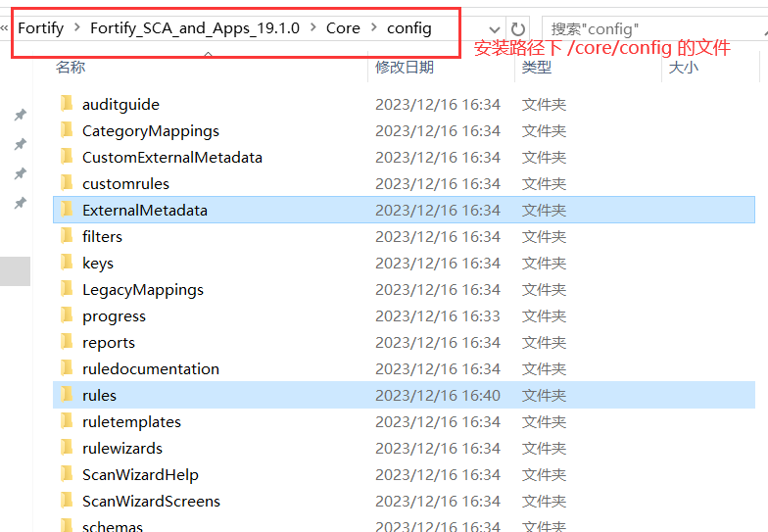Sort by 修改日期 column header
The image size is (768, 532).
click(405, 67)
